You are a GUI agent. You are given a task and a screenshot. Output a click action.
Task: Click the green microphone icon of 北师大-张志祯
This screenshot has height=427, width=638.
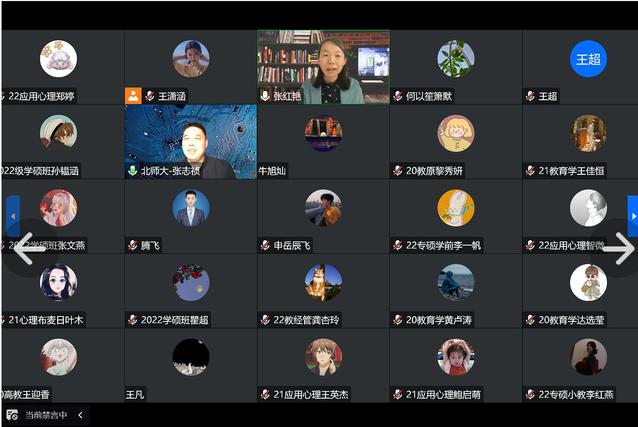coord(133,171)
